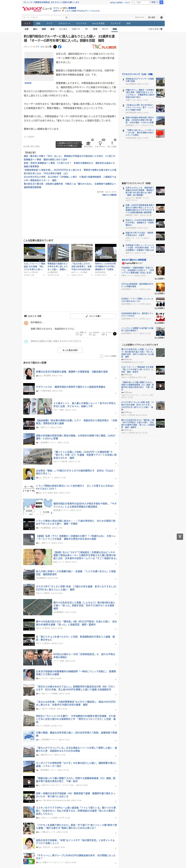This screenshot has width=186, height=868.
Task: Share article on X icon
Action: [55, 47]
